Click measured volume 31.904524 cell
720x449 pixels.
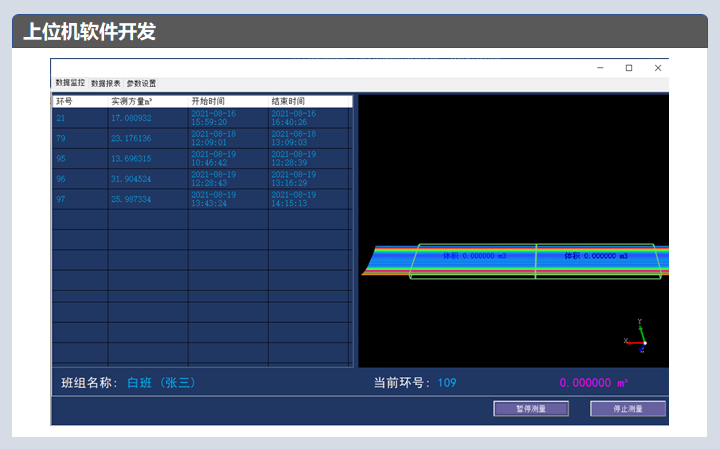coord(148,179)
